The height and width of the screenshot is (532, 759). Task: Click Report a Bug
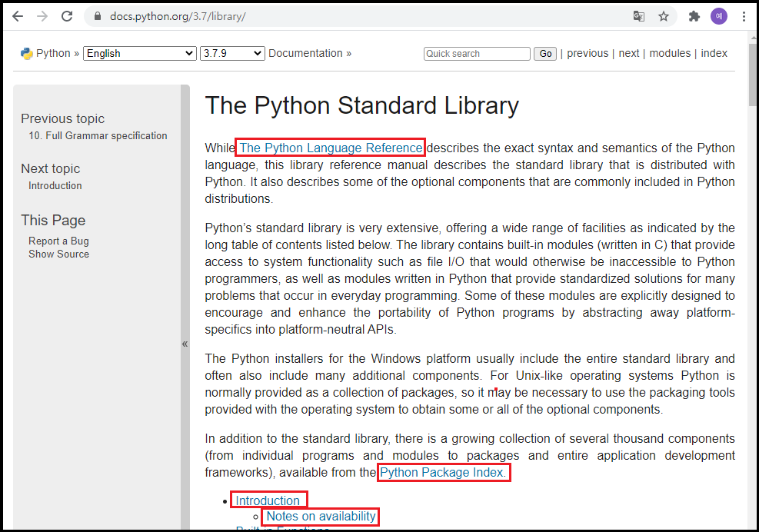tap(58, 241)
